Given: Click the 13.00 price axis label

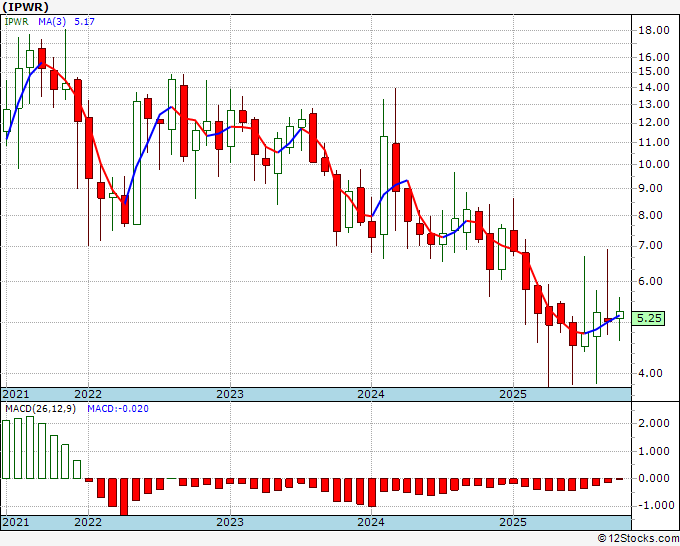Looking at the screenshot, I should [654, 104].
